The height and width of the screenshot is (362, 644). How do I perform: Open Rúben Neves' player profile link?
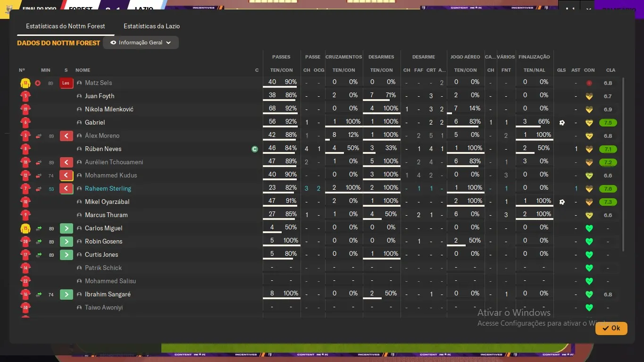[x=103, y=149]
